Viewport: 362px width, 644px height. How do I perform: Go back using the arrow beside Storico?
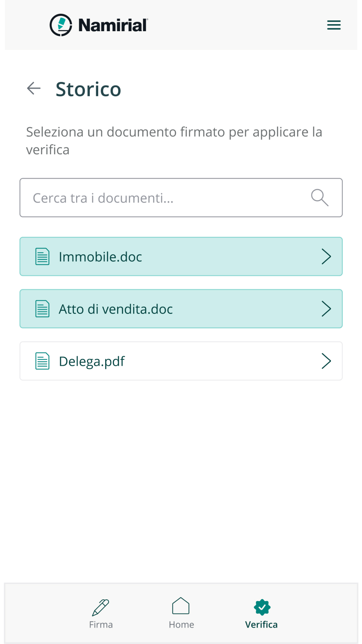coord(34,89)
